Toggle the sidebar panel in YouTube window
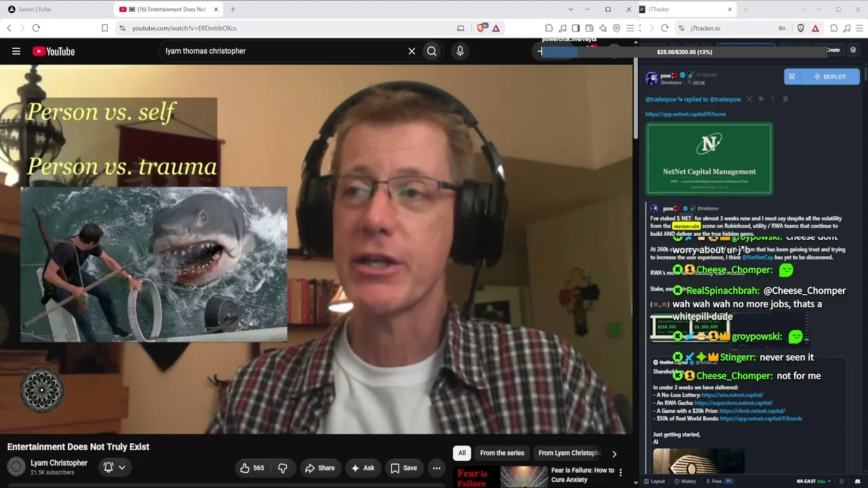 576,28
